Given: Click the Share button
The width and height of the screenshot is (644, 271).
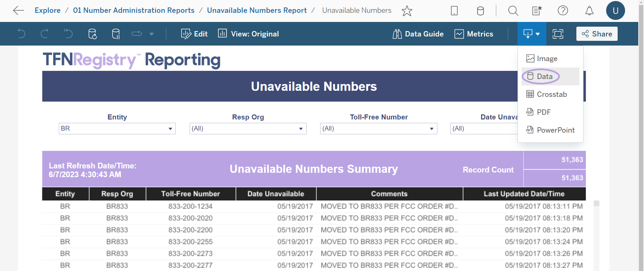Looking at the screenshot, I should tap(597, 34).
